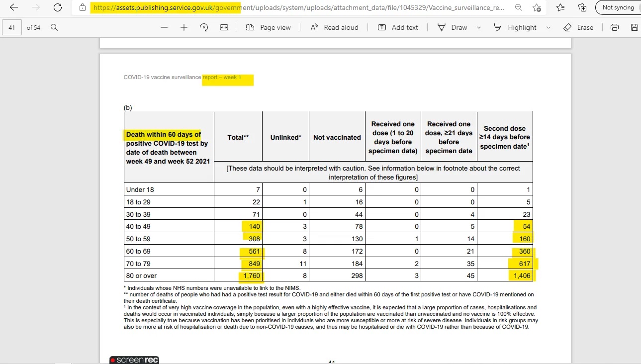Click the 'Total**' column header
The height and width of the screenshot is (364, 641).
[238, 137]
